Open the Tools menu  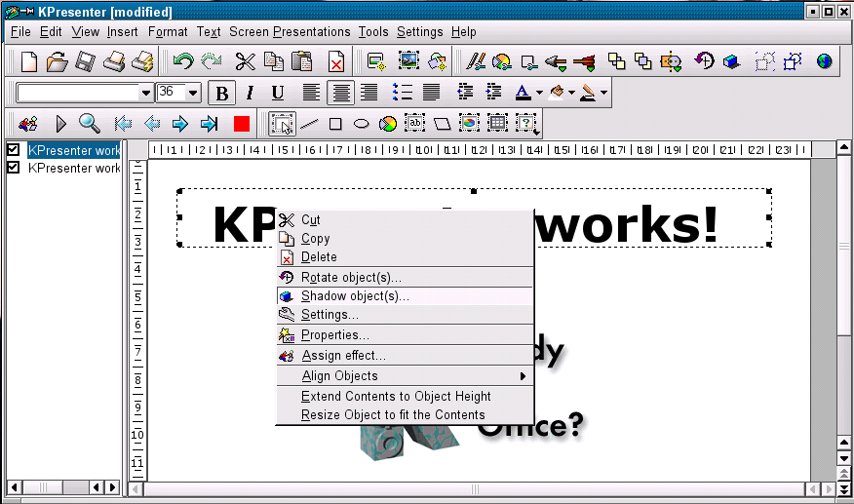[373, 32]
